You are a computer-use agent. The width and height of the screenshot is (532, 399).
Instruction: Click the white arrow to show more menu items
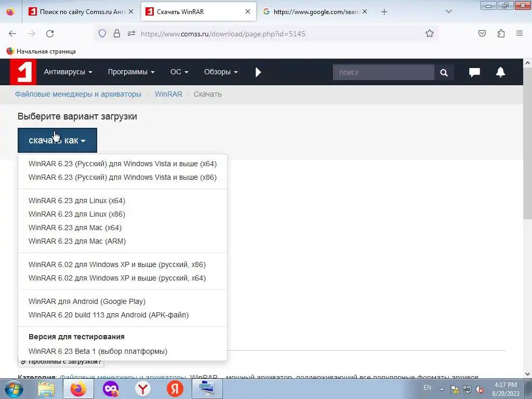[x=258, y=72]
